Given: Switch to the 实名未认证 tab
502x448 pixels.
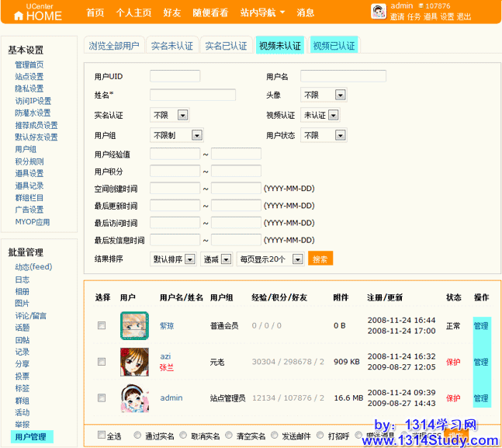Looking at the screenshot, I should tap(171, 46).
